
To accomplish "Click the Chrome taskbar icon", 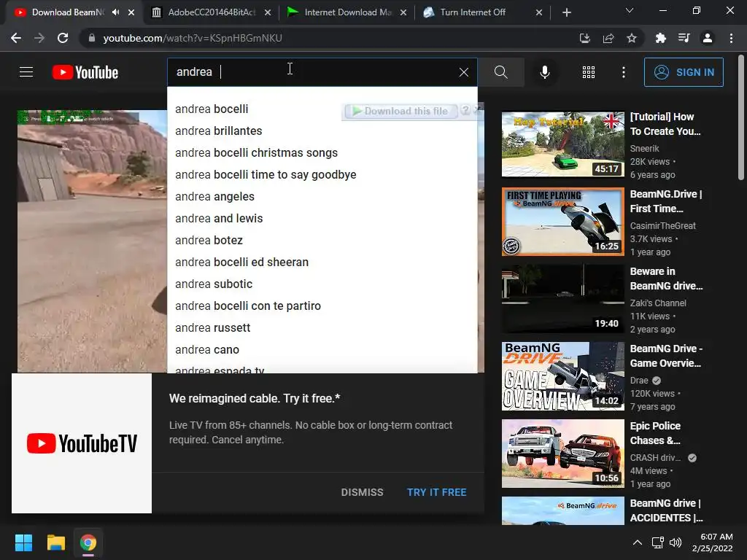I will (88, 542).
